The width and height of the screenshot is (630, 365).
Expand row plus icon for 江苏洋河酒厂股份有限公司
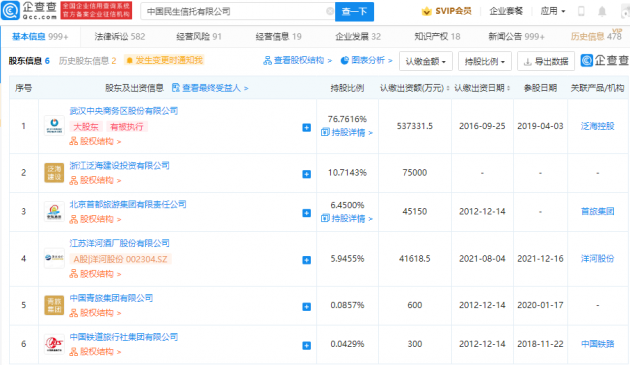point(307,260)
